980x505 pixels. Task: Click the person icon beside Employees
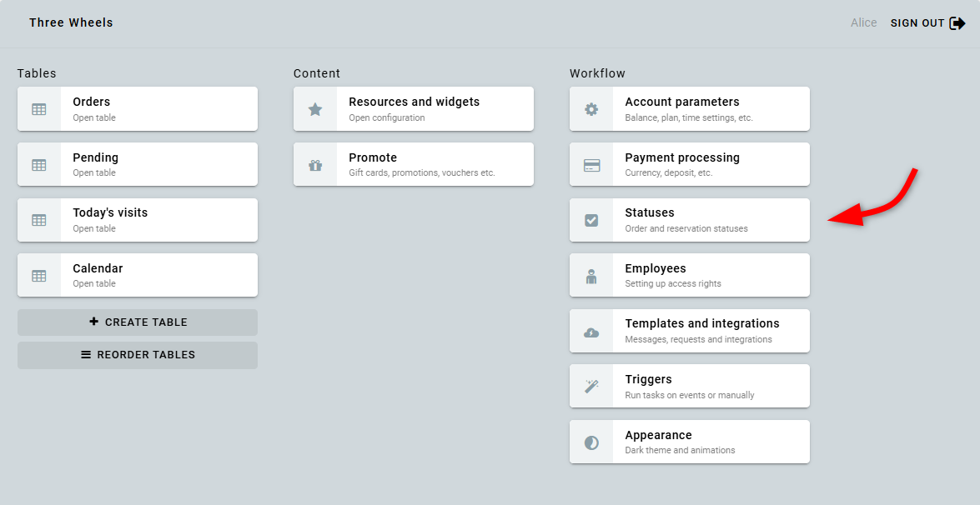coord(591,276)
